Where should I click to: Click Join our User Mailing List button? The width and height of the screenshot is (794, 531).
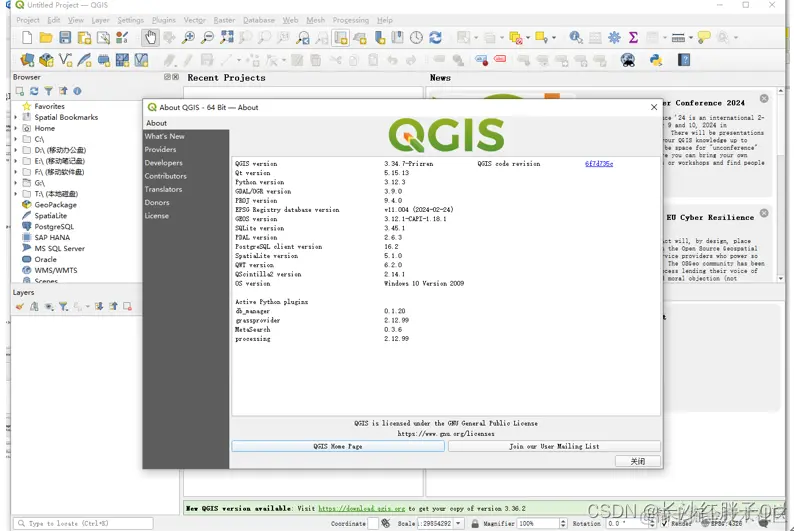tap(554, 446)
